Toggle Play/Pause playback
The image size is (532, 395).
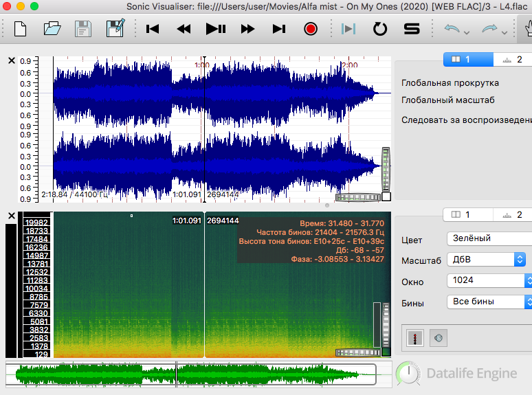[216, 29]
